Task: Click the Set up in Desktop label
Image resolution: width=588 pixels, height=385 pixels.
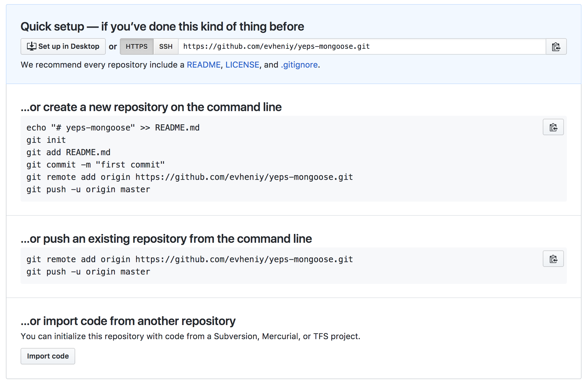Action: coord(69,46)
